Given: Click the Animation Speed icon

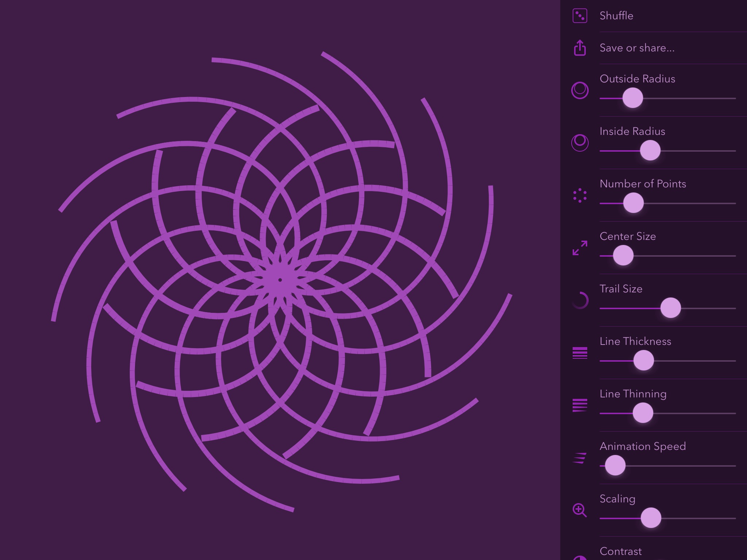Looking at the screenshot, I should pos(580,458).
